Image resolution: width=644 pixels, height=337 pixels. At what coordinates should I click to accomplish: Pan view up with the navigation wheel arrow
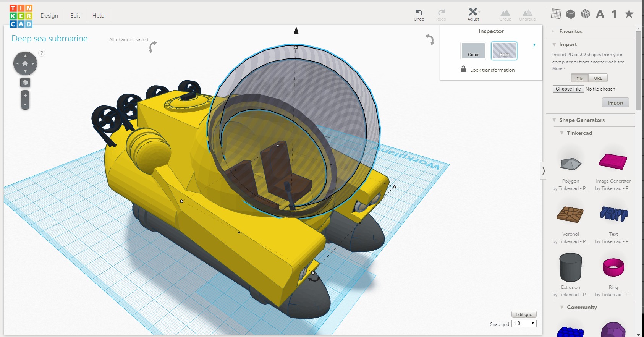pos(25,55)
